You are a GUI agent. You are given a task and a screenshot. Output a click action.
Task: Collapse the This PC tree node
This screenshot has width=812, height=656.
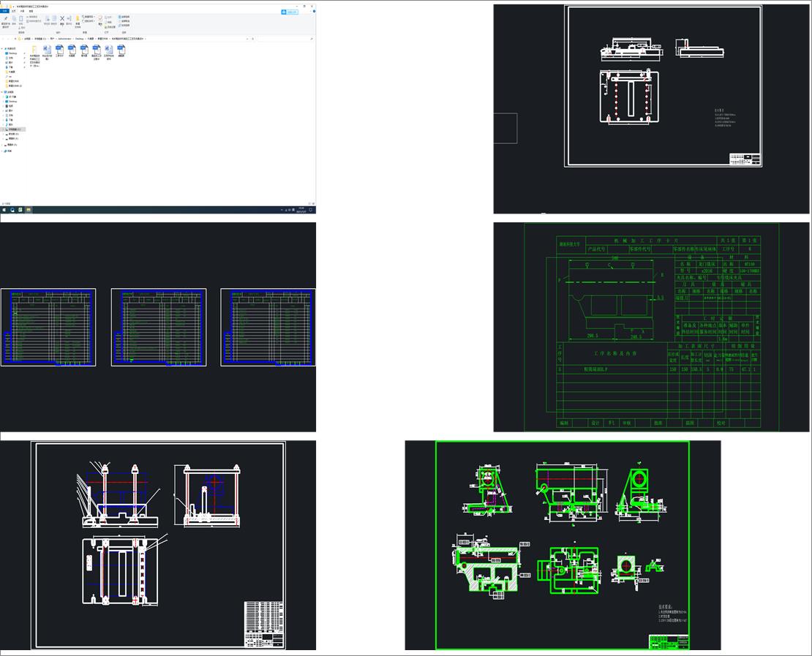1,92
